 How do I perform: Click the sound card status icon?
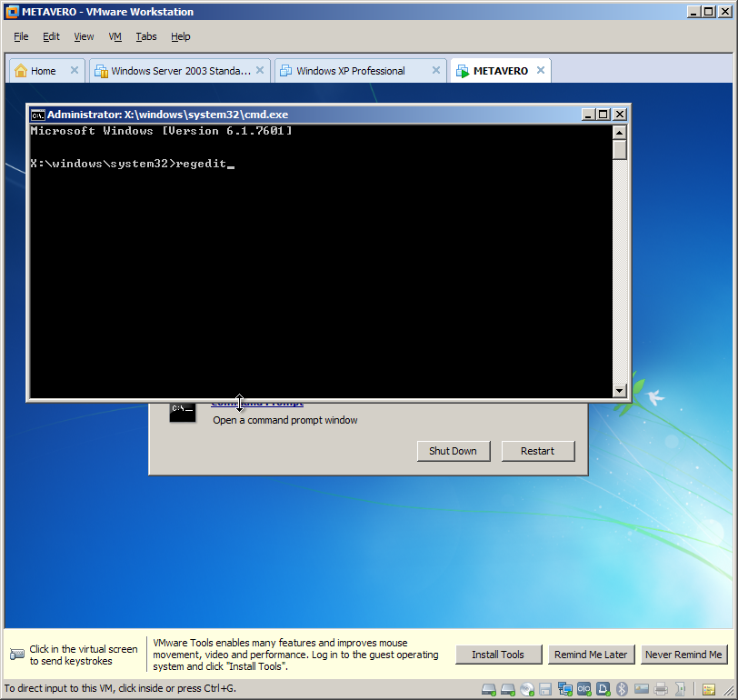tap(603, 689)
